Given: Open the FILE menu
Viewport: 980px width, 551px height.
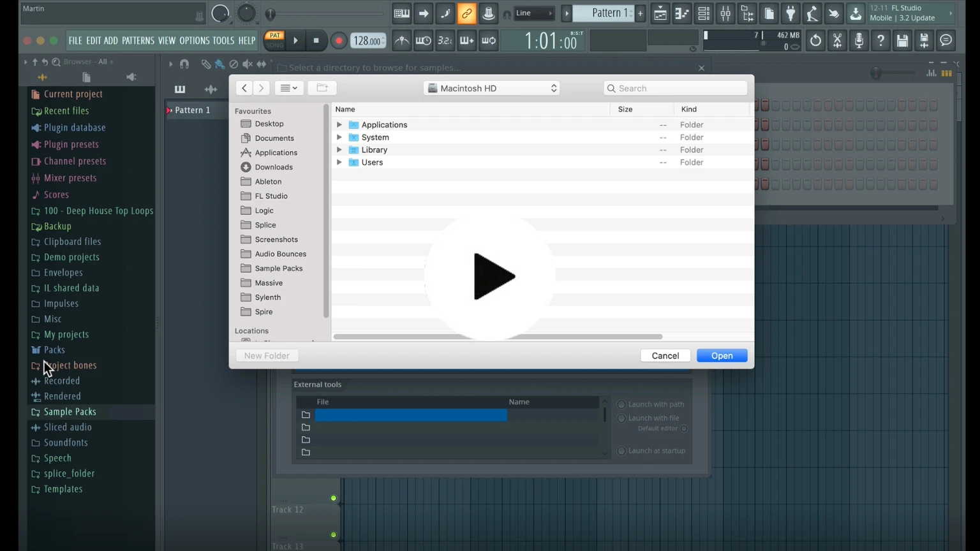Looking at the screenshot, I should coord(75,41).
